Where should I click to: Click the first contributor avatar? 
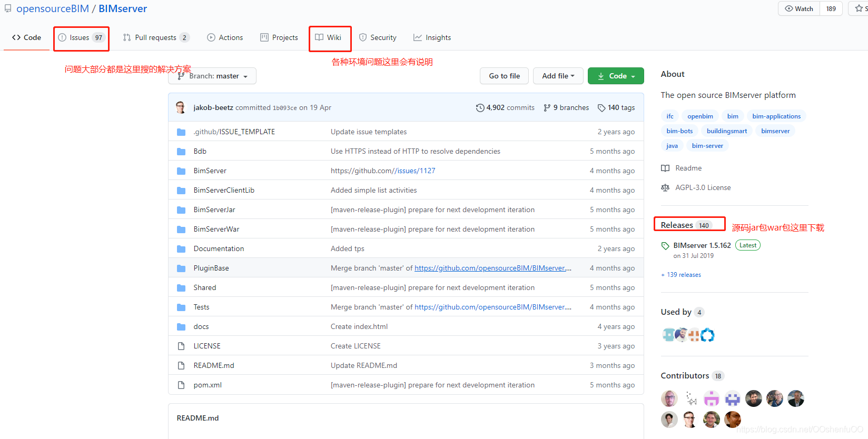[669, 398]
